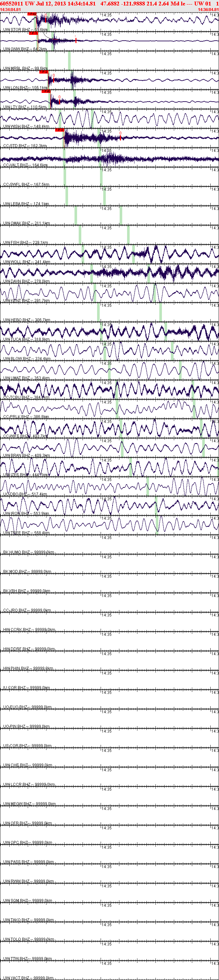Select station label UW LEBA BHZ 174.1km
The height and width of the screenshot is (980, 219).
point(26,204)
